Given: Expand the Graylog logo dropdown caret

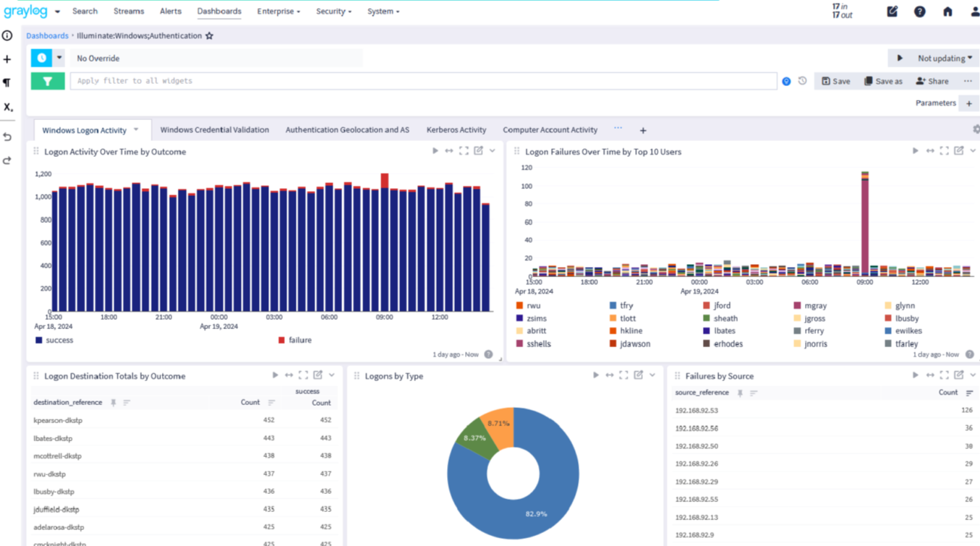Looking at the screenshot, I should [57, 12].
